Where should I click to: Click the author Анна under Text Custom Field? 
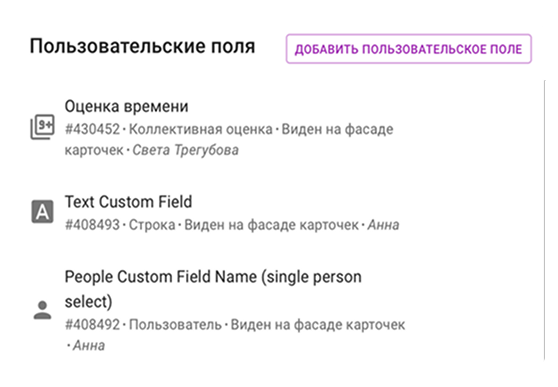383,225
